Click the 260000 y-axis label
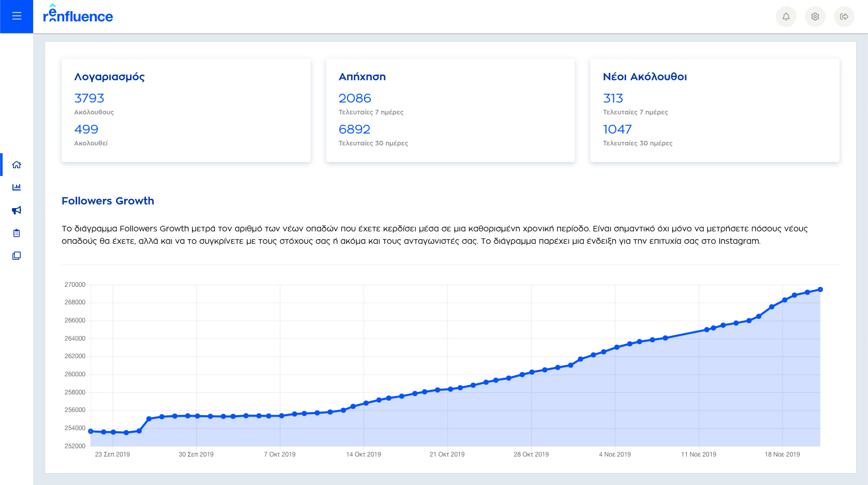 click(75, 374)
